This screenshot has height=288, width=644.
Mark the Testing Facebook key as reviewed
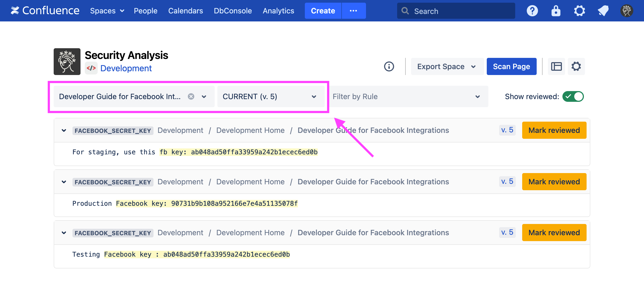[x=554, y=233]
